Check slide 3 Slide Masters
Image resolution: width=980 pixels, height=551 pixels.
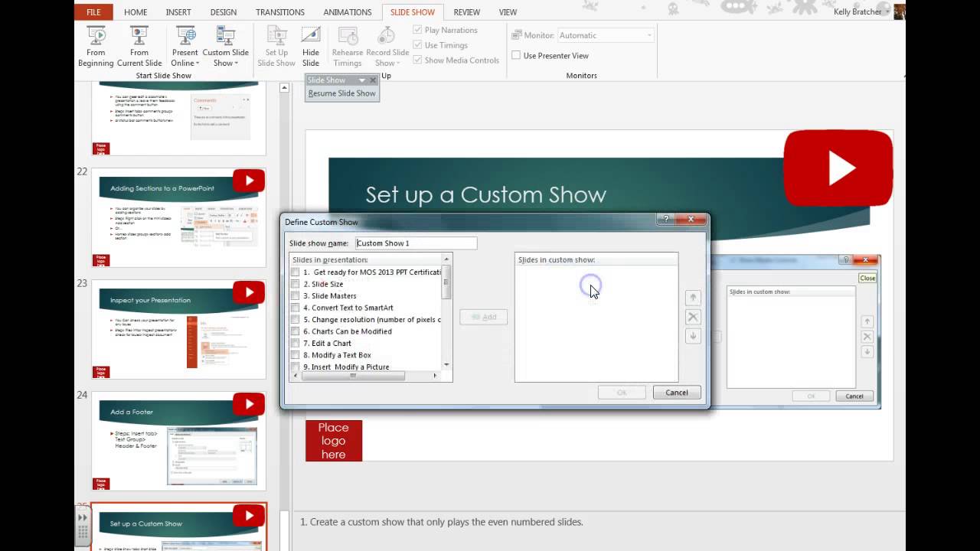[x=296, y=295]
